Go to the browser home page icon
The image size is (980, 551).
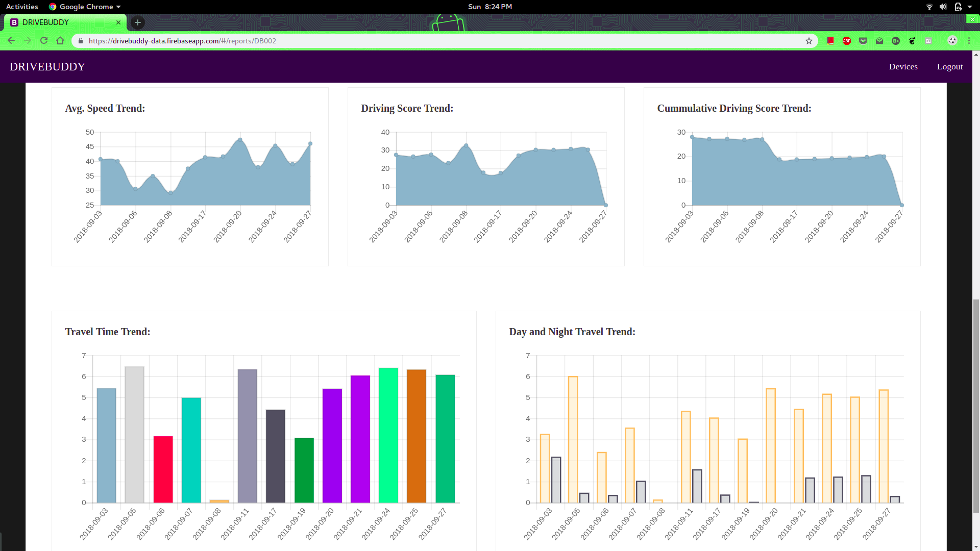pos(60,41)
